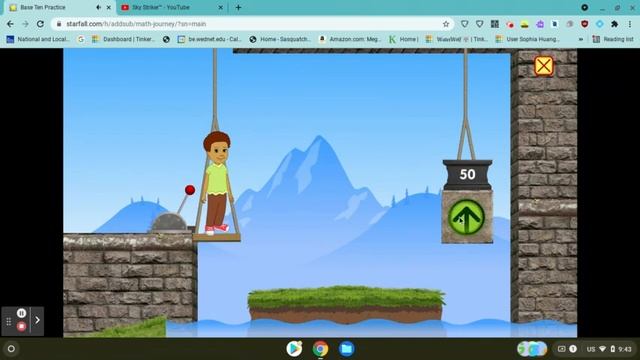
Task: Expand the recording controls arrow
Action: coord(38,320)
